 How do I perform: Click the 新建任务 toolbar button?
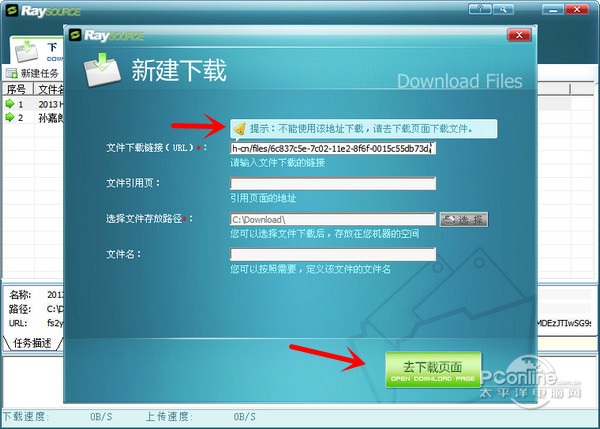pos(32,73)
